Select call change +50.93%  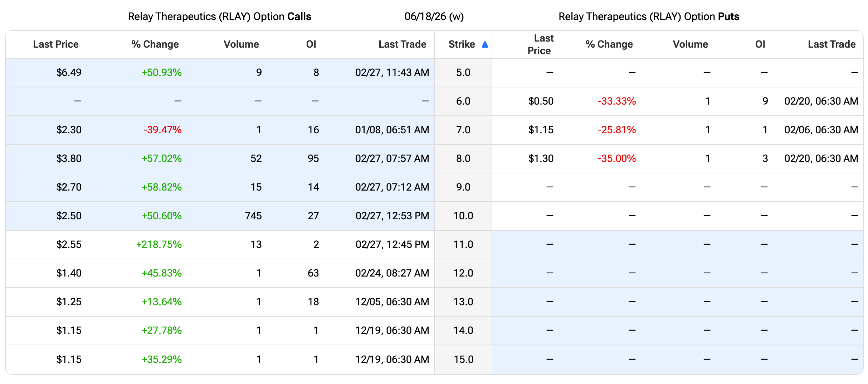(x=162, y=73)
